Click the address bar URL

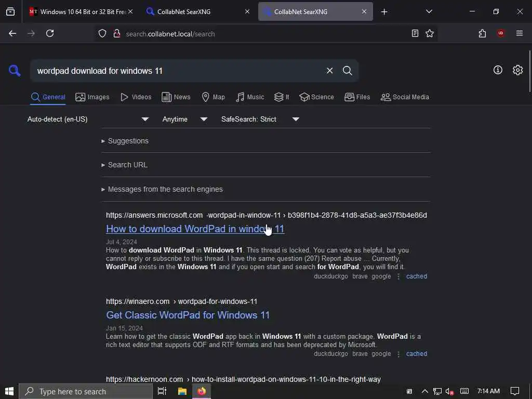point(170,34)
